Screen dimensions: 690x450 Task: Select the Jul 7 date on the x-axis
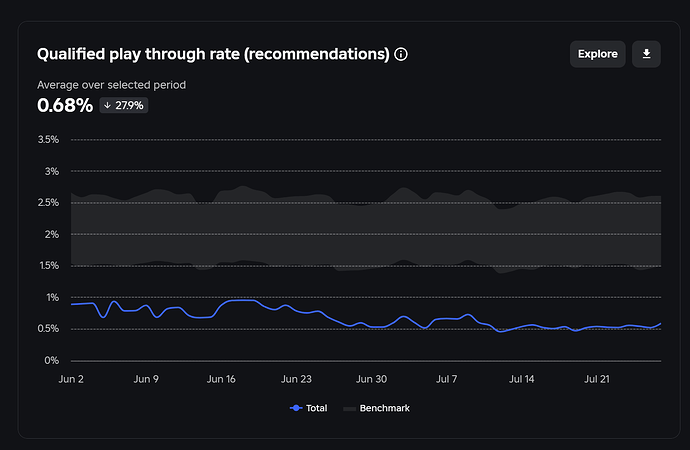click(447, 380)
